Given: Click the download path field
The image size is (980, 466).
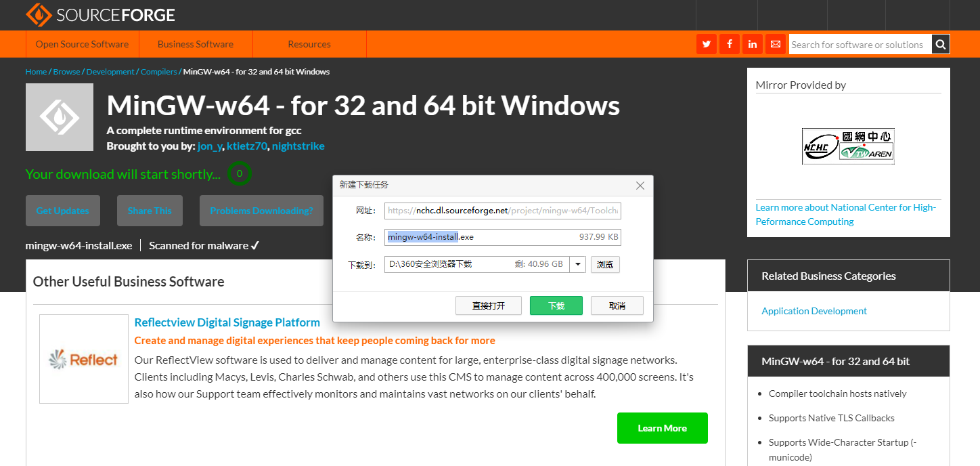Looking at the screenshot, I should 477,264.
